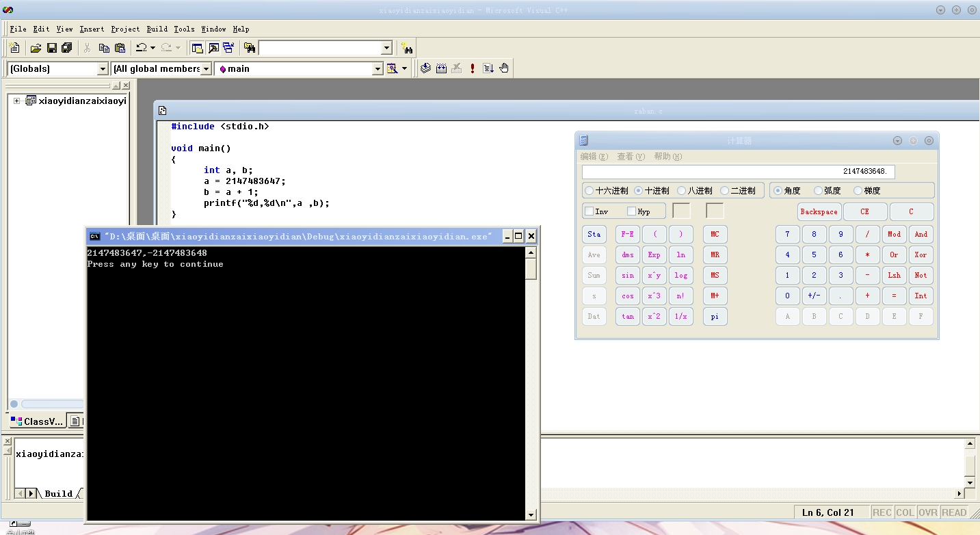Click inside the calculator's number display field
Viewport: 980px width, 535px height.
738,172
